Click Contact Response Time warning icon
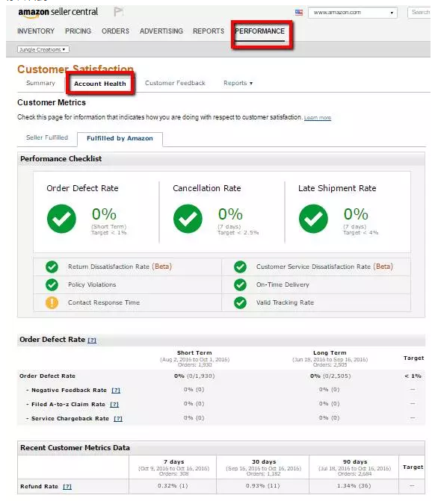The height and width of the screenshot is (504, 438). coord(52,303)
